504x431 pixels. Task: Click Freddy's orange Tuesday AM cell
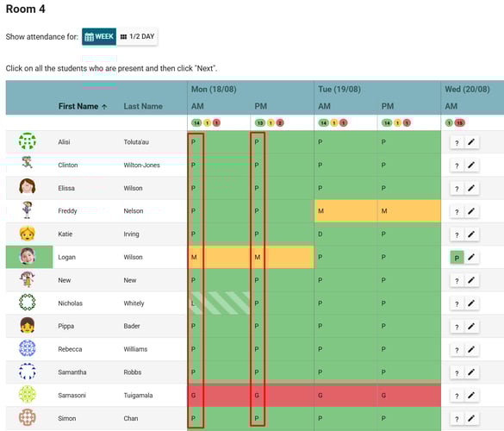[345, 211]
